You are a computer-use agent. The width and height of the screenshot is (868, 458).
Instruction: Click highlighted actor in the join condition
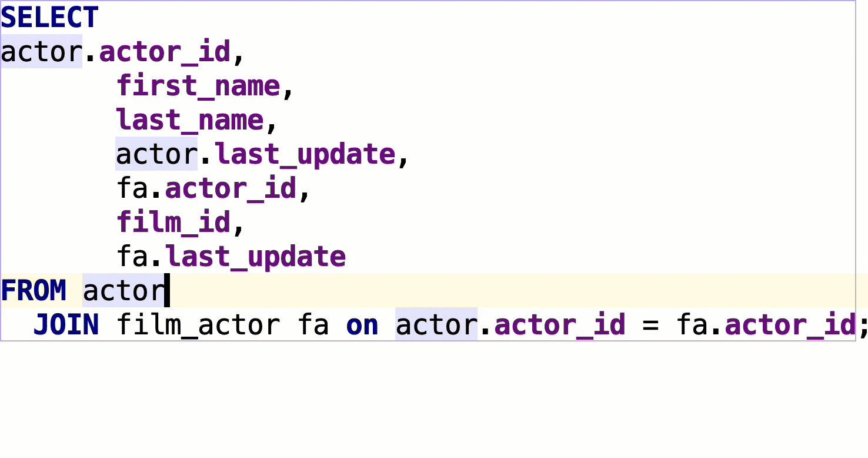click(x=436, y=325)
